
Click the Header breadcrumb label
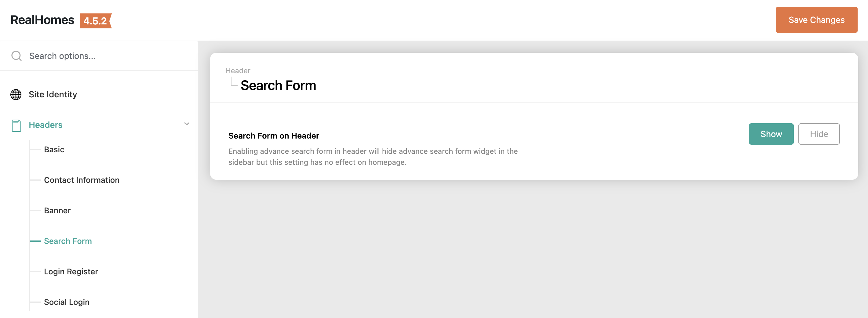pyautogui.click(x=238, y=71)
